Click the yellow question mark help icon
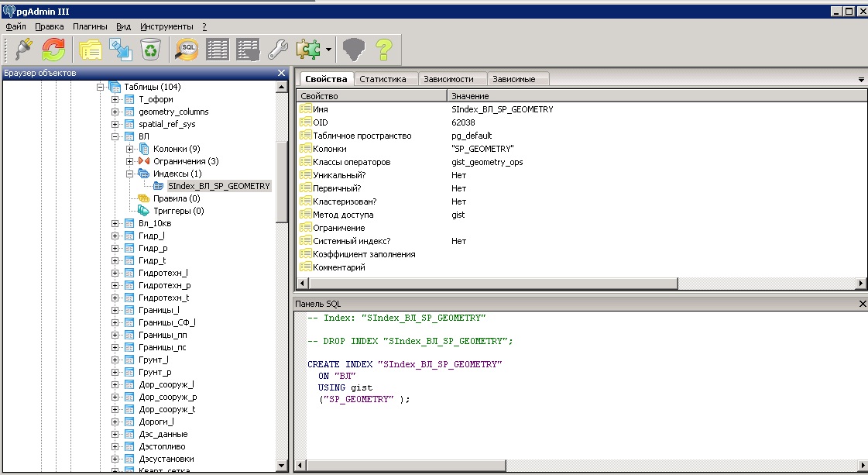 click(383, 50)
